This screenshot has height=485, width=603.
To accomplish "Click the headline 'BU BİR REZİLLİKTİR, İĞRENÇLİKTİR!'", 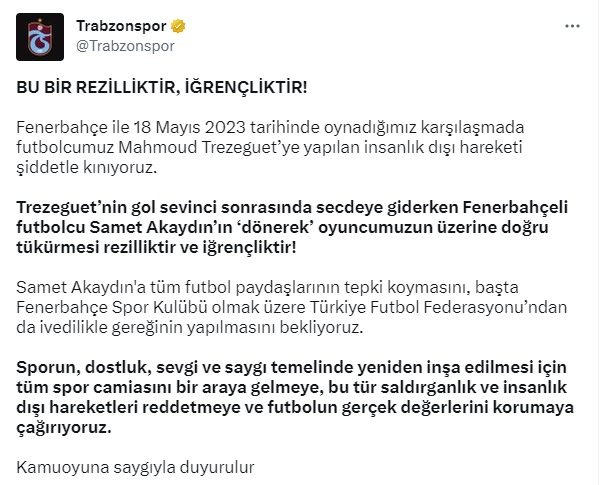I will tap(162, 87).
